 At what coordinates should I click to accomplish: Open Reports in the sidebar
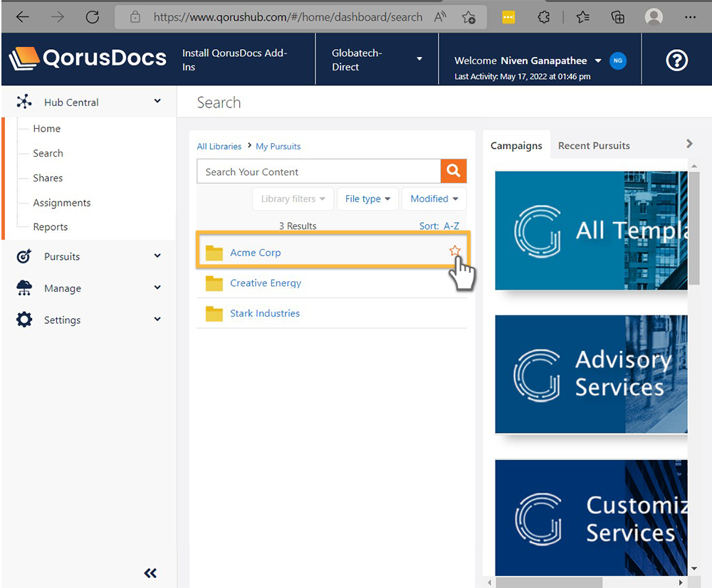(x=51, y=227)
